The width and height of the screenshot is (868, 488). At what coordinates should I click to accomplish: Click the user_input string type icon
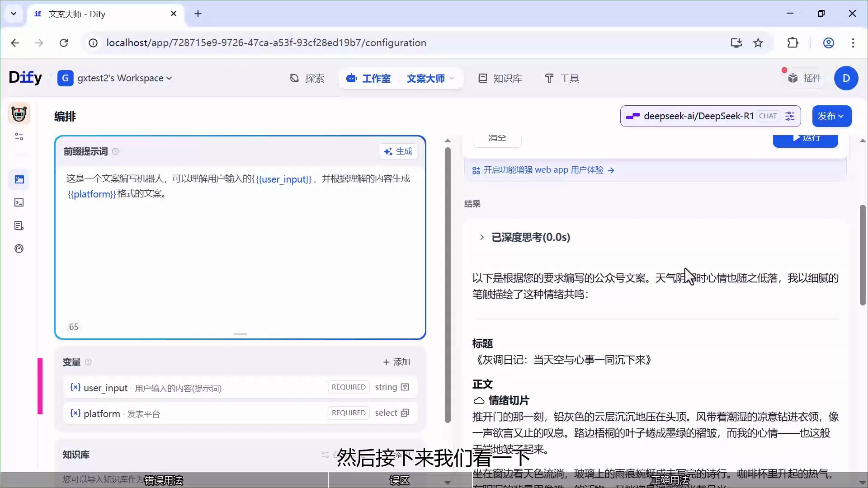(x=405, y=387)
